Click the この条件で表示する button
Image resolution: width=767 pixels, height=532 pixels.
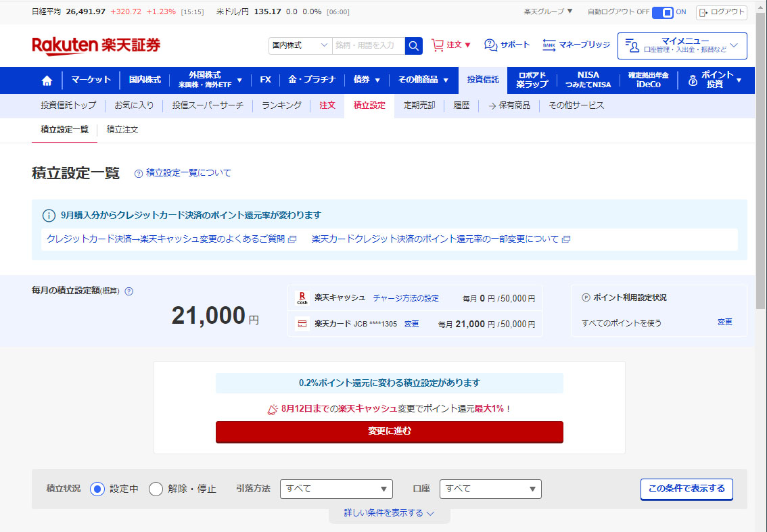click(686, 489)
